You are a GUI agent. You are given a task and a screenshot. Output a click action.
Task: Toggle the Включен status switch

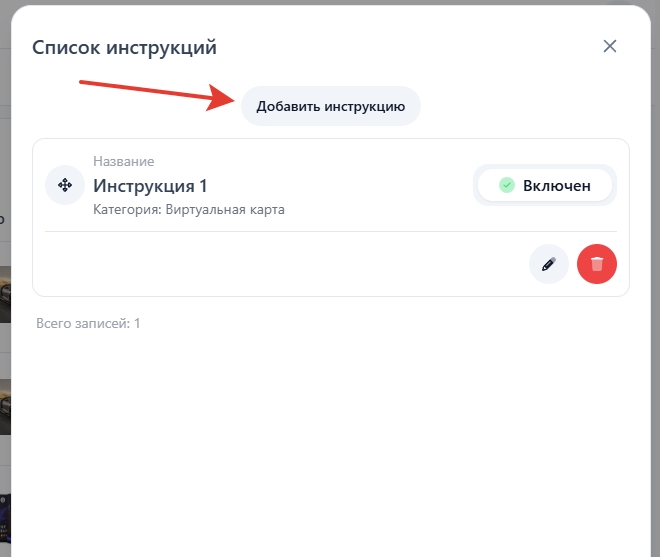pos(545,185)
